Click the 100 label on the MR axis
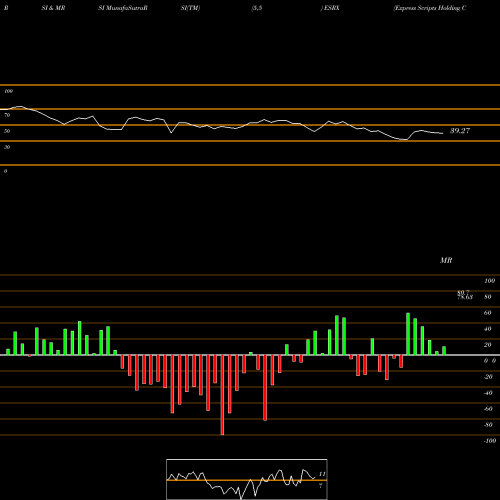Viewport: 500px width, 500px height. [x=490, y=281]
